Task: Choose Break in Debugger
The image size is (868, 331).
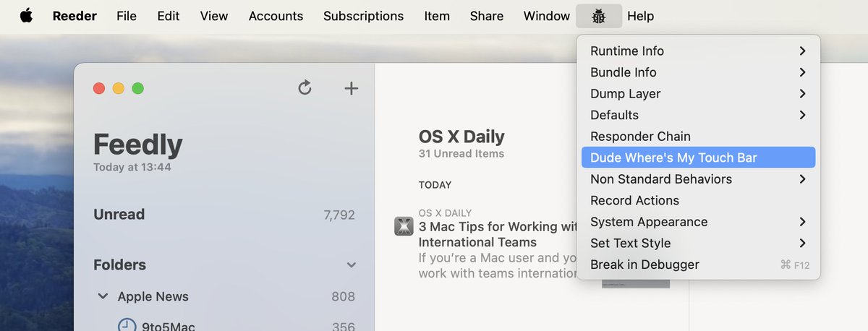Action: 698,265
